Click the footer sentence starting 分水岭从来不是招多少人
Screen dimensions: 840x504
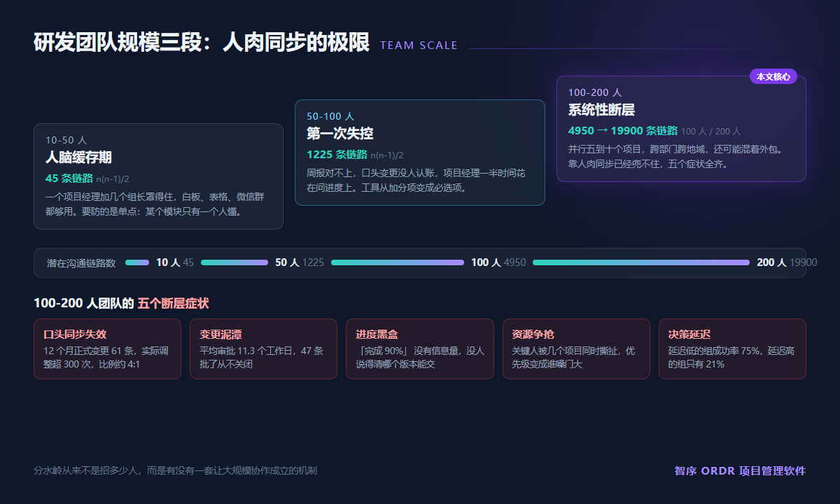point(175,471)
